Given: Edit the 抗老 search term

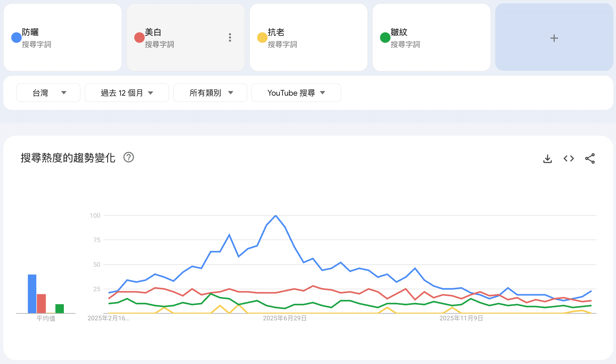Looking at the screenshot, I should [x=276, y=32].
